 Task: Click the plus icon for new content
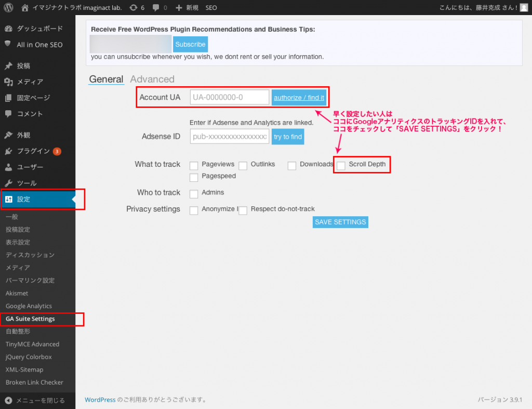click(x=179, y=7)
